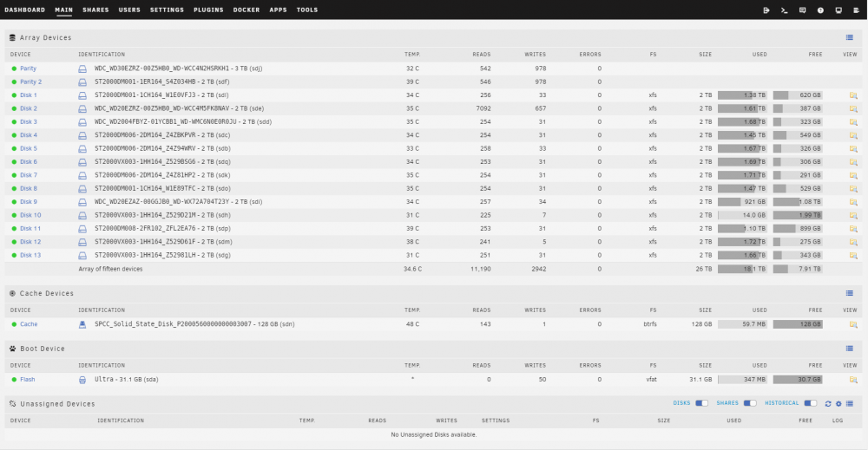Image resolution: width=868 pixels, height=450 pixels.
Task: Open the PLUGINS tab
Action: [x=208, y=10]
